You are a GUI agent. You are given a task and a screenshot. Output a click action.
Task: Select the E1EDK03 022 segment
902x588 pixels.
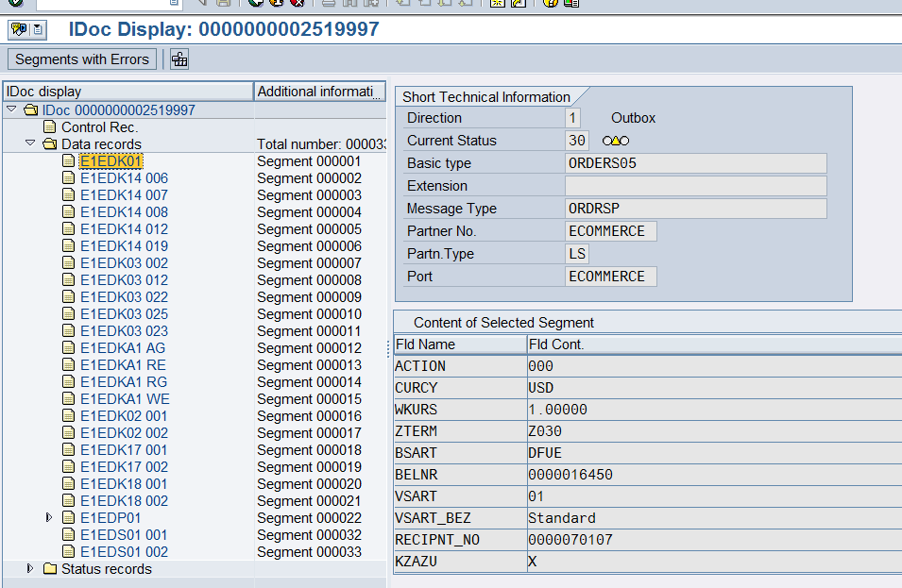[124, 297]
